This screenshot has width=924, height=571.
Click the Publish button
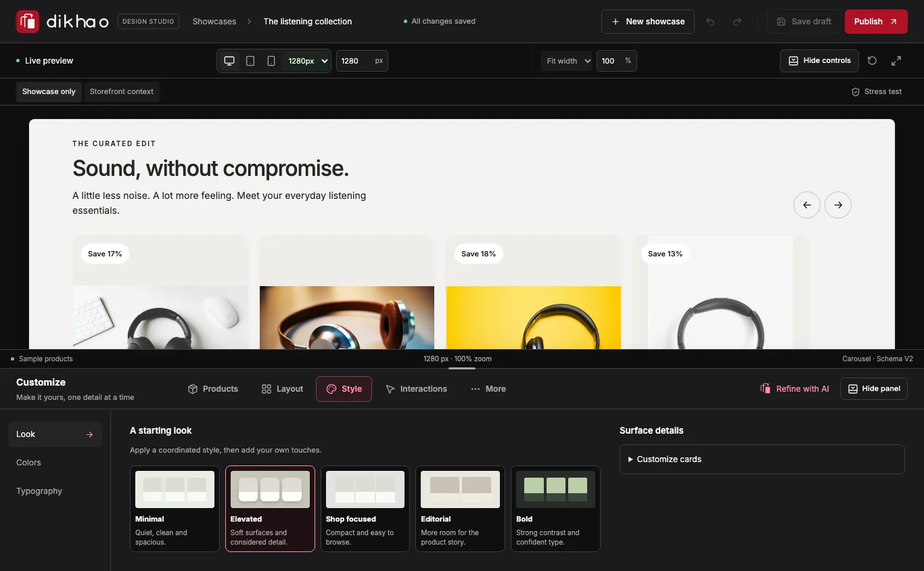pos(876,22)
